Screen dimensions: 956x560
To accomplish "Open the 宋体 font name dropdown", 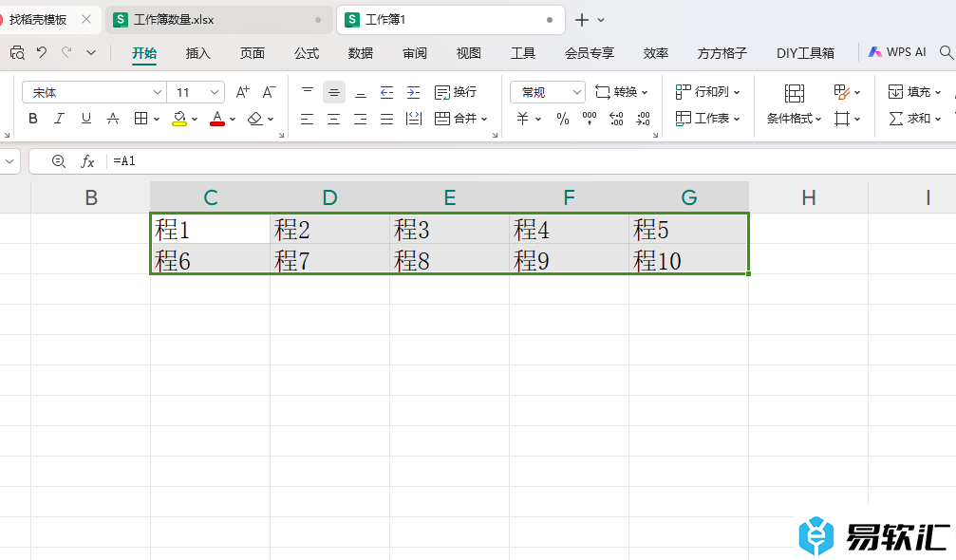I will point(158,92).
